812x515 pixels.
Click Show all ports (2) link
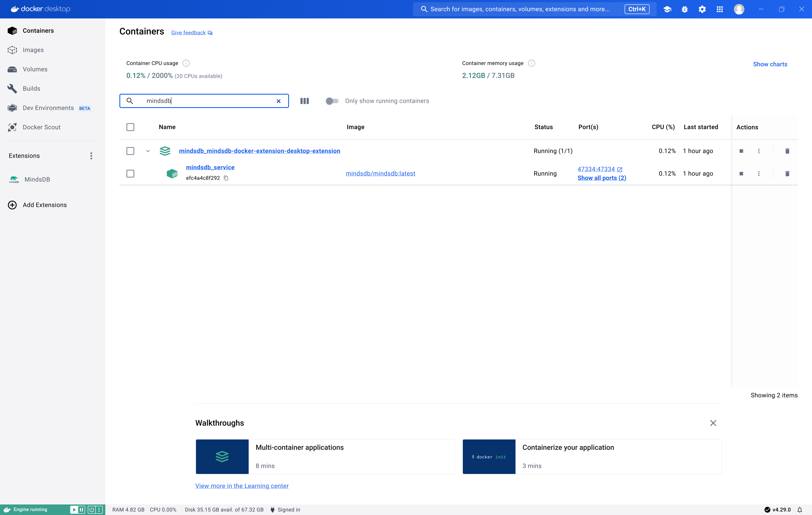[602, 178]
